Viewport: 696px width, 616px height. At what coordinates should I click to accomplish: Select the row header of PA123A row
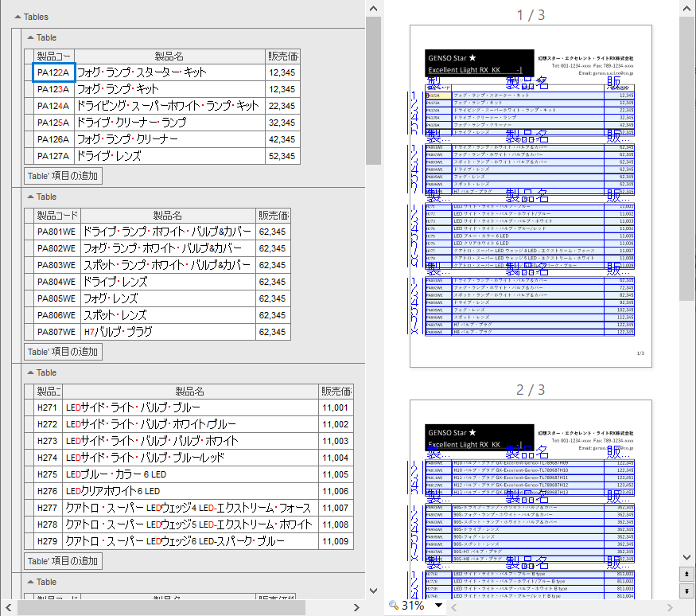[x=29, y=89]
